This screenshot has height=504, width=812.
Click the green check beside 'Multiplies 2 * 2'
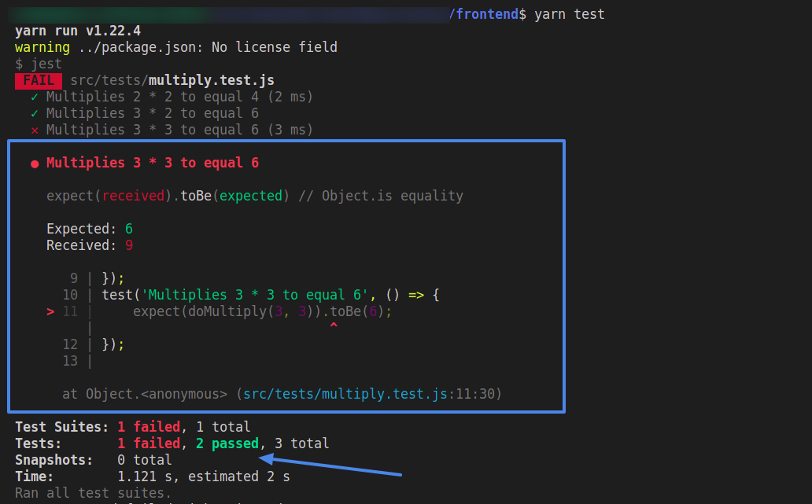point(34,97)
